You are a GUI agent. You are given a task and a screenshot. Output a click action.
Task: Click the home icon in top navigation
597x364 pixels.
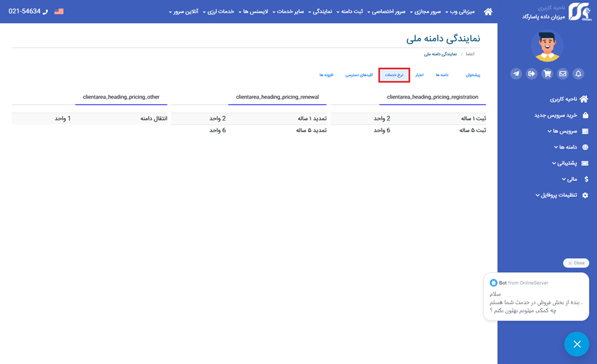pos(488,12)
